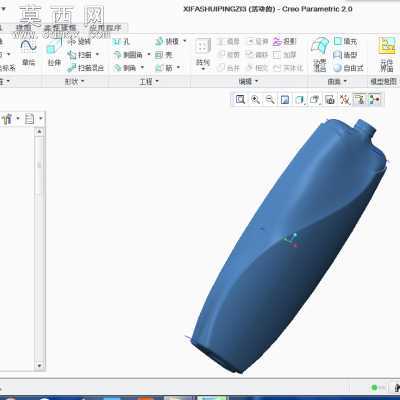This screenshot has height=400, width=400.
Task: Click the greyed 相交 (Intersect) button
Action: click(257, 68)
